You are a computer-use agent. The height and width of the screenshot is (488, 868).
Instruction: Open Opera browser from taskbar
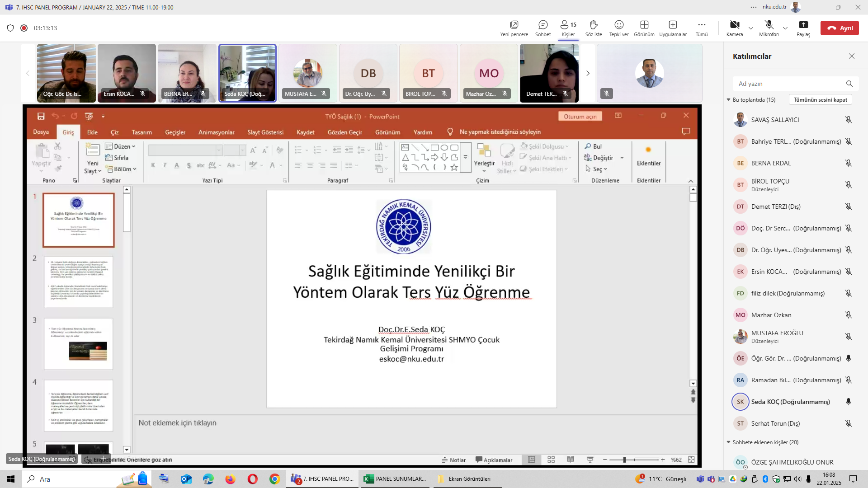(x=252, y=479)
